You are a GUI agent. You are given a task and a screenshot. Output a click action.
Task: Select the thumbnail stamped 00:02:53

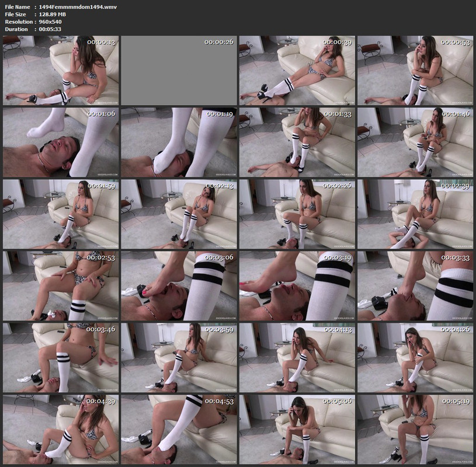(61, 286)
